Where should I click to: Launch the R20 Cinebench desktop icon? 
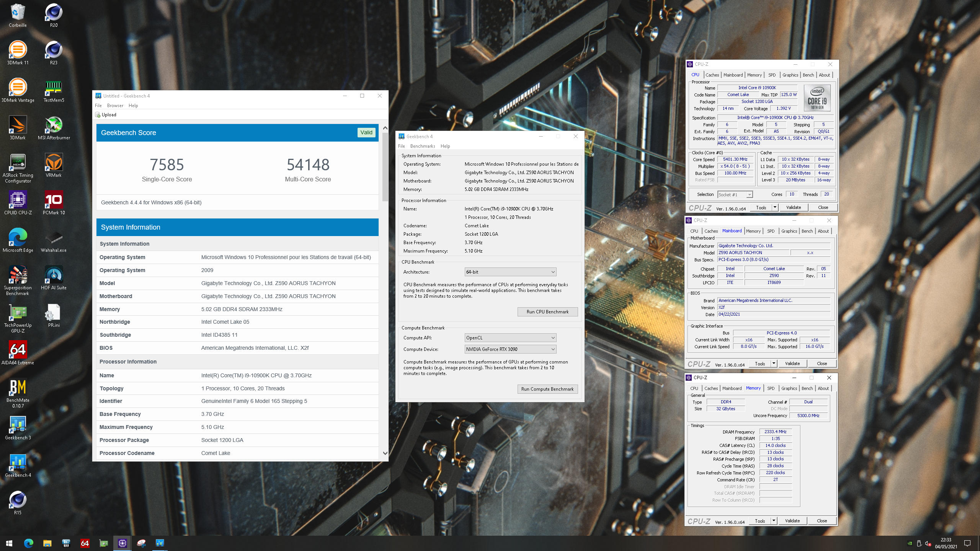click(54, 15)
